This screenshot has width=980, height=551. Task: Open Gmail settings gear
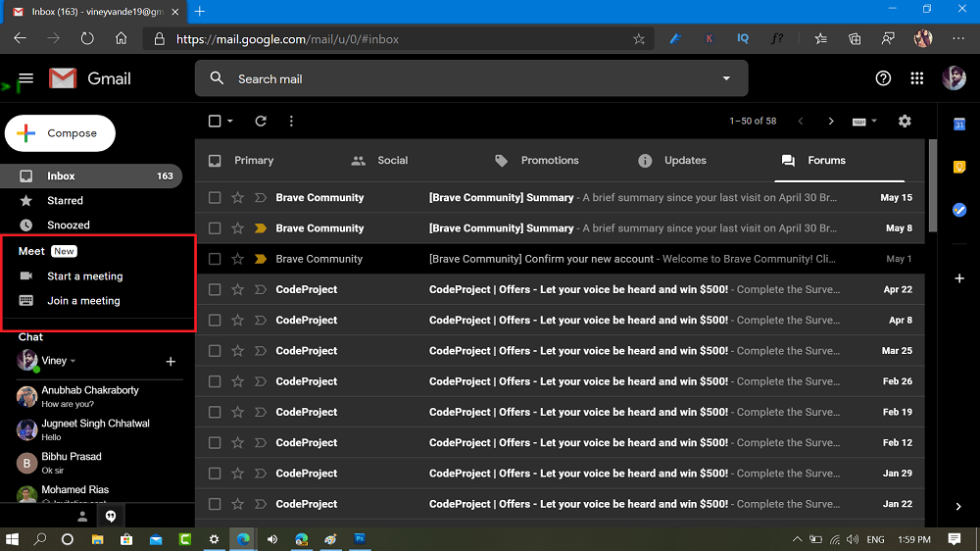click(x=905, y=121)
